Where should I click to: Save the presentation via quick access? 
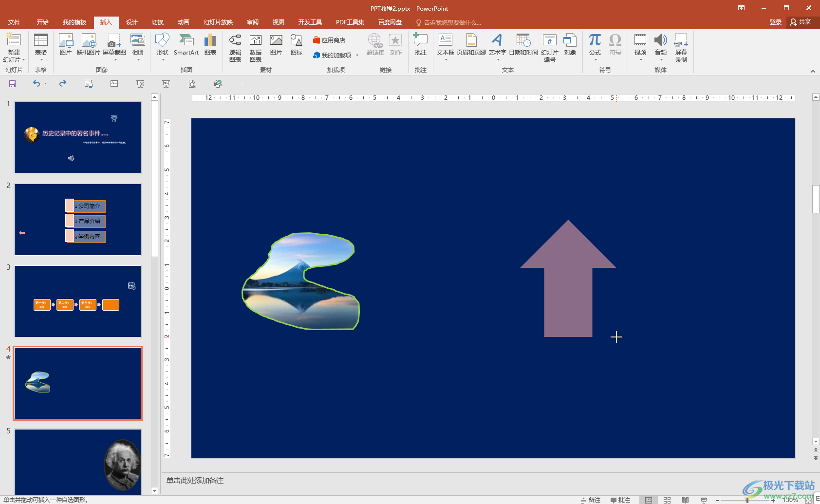coord(12,84)
